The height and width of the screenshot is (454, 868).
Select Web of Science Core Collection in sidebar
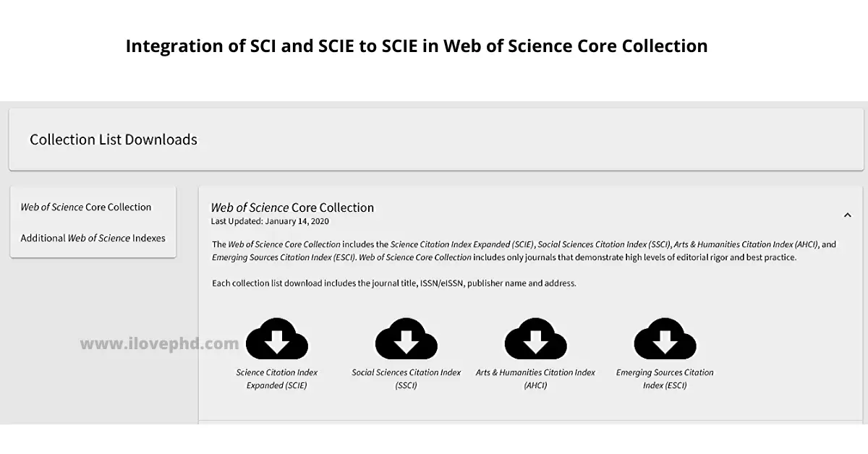[85, 207]
